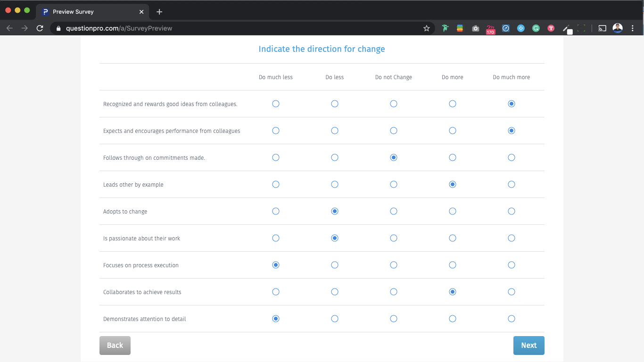The width and height of the screenshot is (644, 362).
Task: Open Chrome's three-dot menu
Action: point(633,28)
